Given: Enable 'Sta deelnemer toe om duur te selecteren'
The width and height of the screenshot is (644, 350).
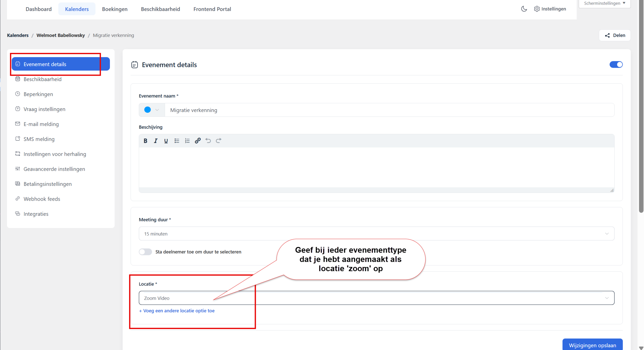Looking at the screenshot, I should point(145,252).
